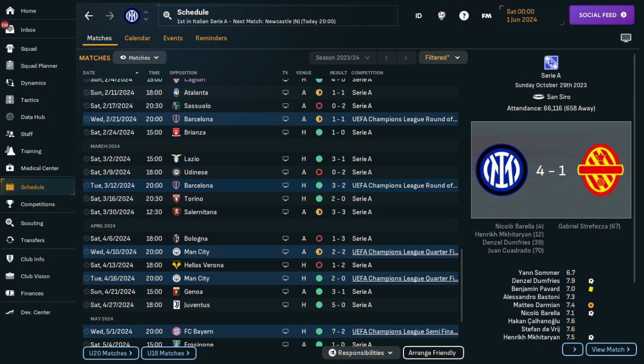Click the Inter club badge in header
Image resolution: width=644 pixels, height=364 pixels.
pos(132,16)
